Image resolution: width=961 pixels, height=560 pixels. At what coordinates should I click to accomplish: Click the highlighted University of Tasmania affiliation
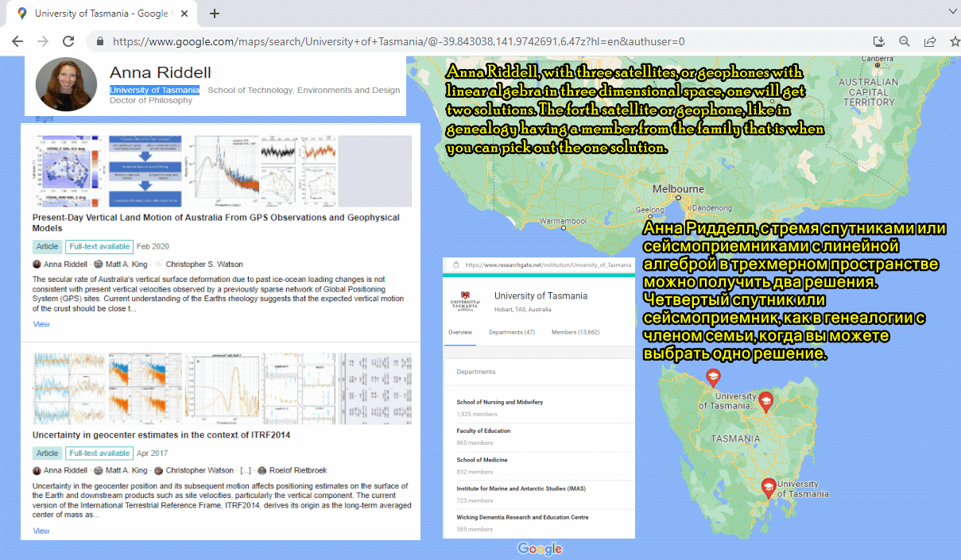click(154, 90)
